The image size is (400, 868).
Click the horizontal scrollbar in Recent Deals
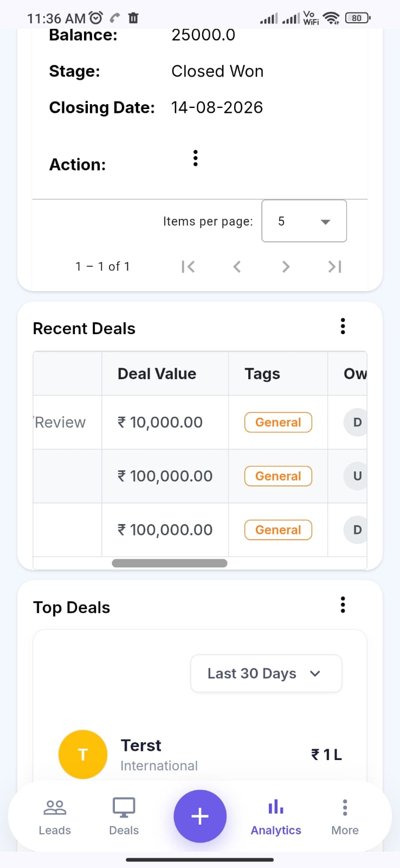(169, 563)
